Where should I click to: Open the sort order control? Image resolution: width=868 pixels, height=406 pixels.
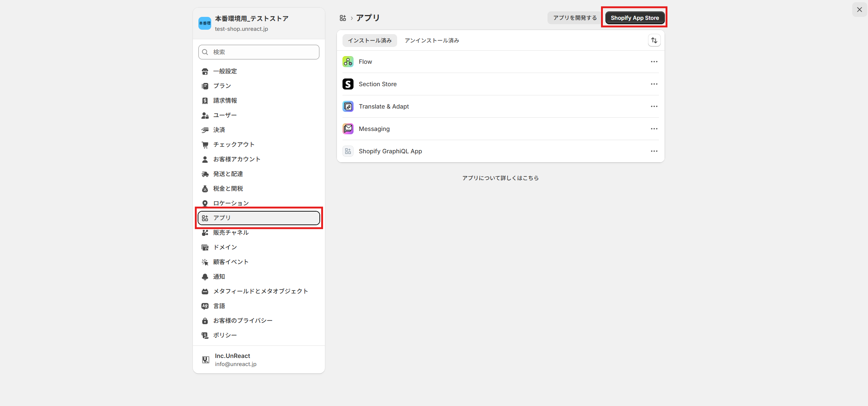point(654,40)
